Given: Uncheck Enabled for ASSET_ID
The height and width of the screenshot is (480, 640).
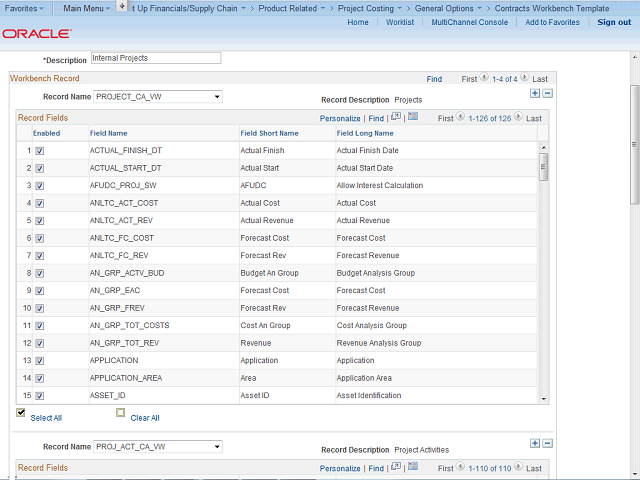Looking at the screenshot, I should pyautogui.click(x=40, y=396).
